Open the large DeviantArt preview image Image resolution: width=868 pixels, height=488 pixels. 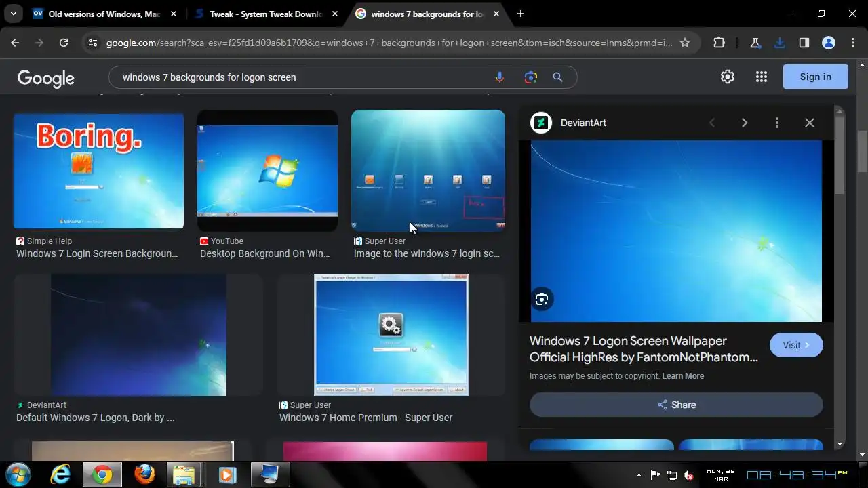point(676,231)
